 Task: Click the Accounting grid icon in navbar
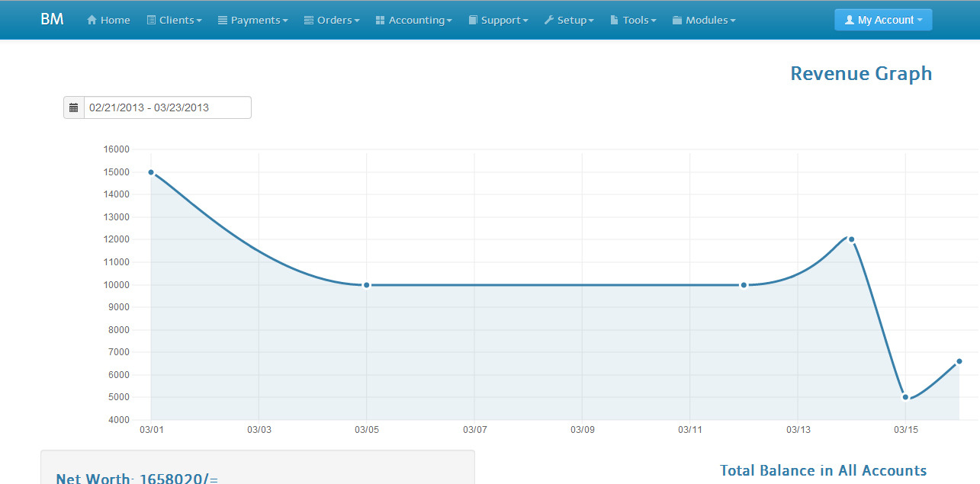click(x=380, y=21)
